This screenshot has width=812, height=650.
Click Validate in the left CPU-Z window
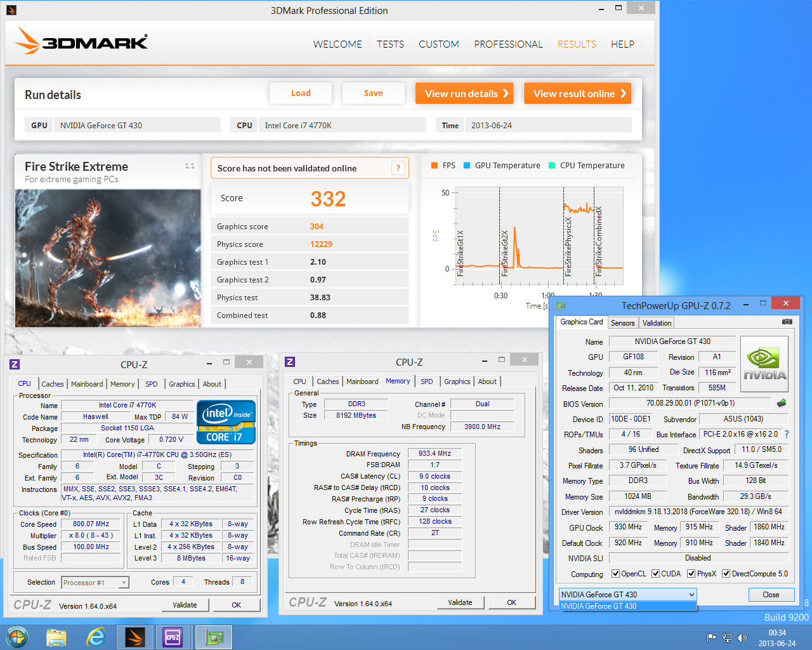185,605
